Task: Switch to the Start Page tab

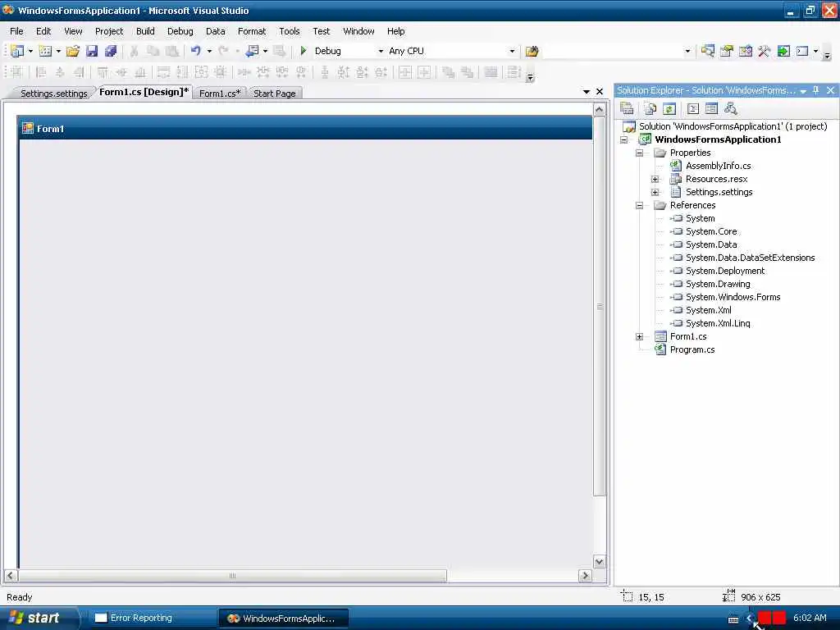Action: coord(274,94)
